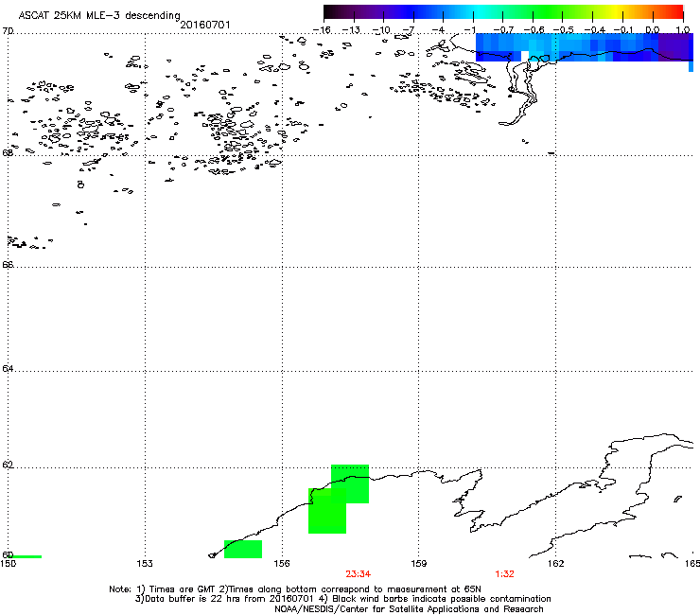Click the '-0.6' color scale label

(534, 30)
